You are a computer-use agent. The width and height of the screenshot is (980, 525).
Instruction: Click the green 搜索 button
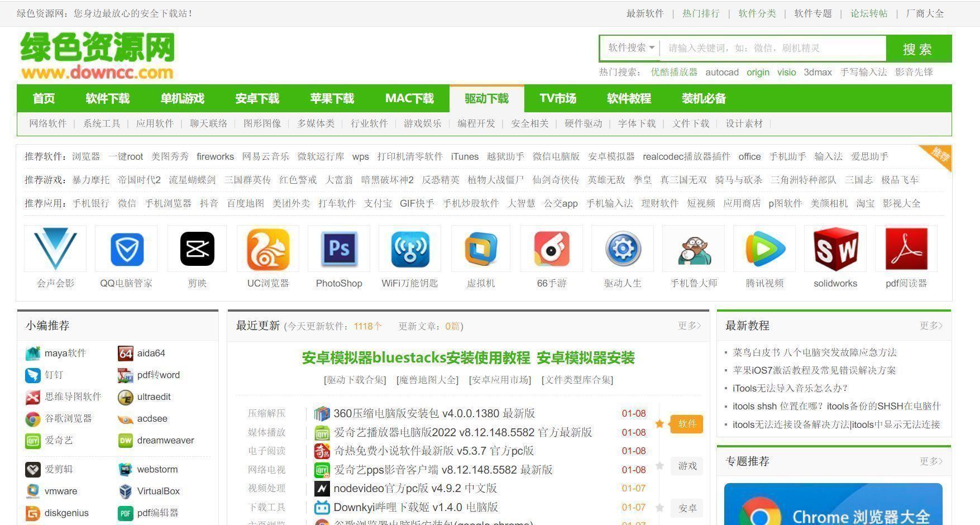pos(918,49)
